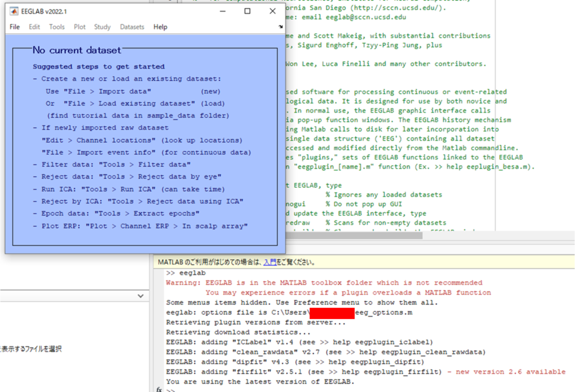This screenshot has width=575, height=392.
Task: Click 'Retrieving download statistics...' line
Action: pos(238,332)
